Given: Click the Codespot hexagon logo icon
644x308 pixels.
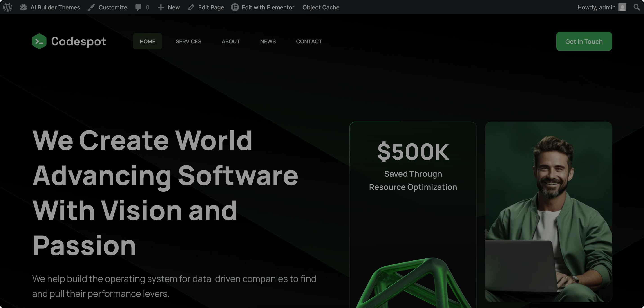Looking at the screenshot, I should coord(39,42).
